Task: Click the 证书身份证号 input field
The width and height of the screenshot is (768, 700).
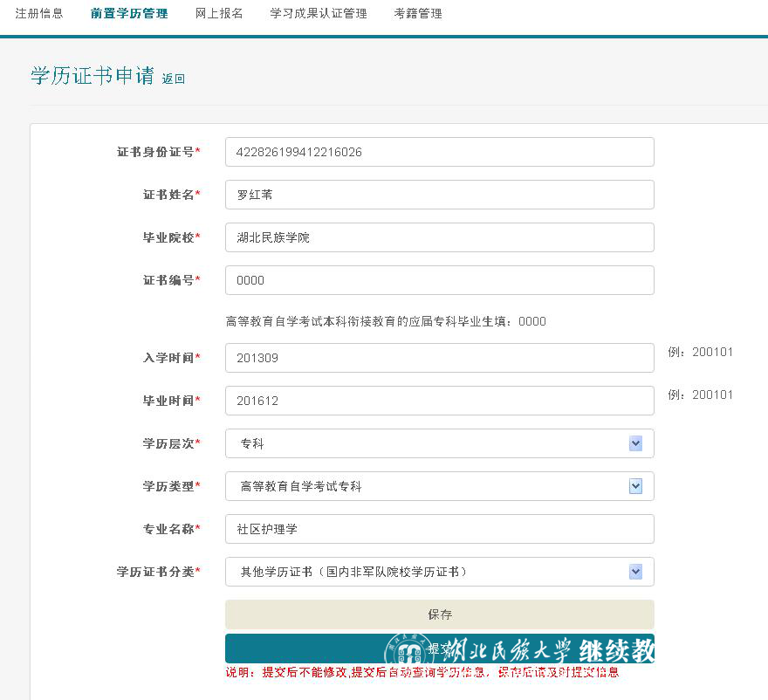Action: coord(439,152)
